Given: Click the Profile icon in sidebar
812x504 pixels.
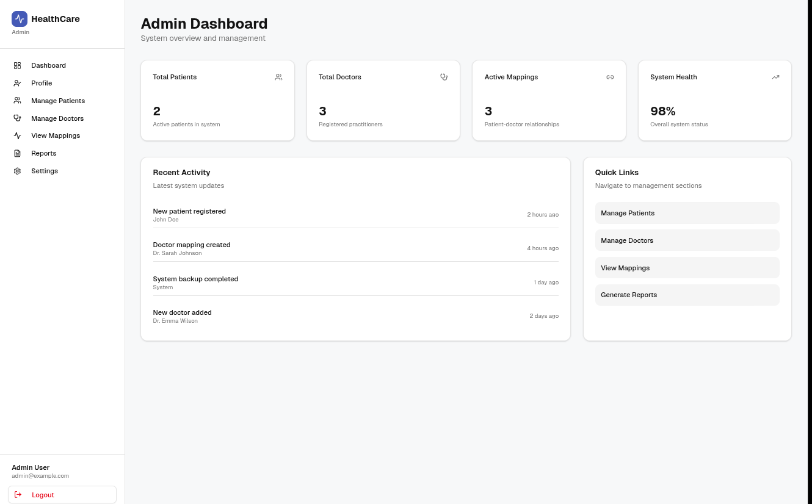Looking at the screenshot, I should [x=17, y=83].
